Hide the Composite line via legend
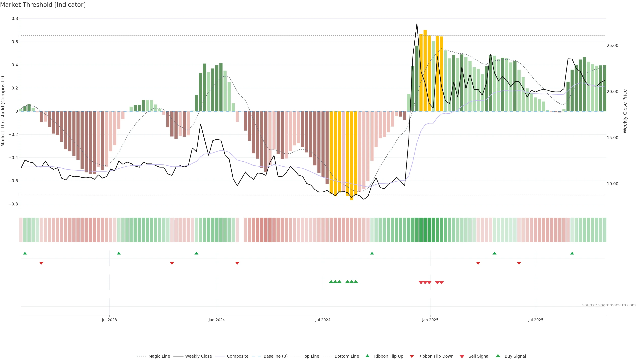Viewport: 644px width, 362px height. click(237, 356)
